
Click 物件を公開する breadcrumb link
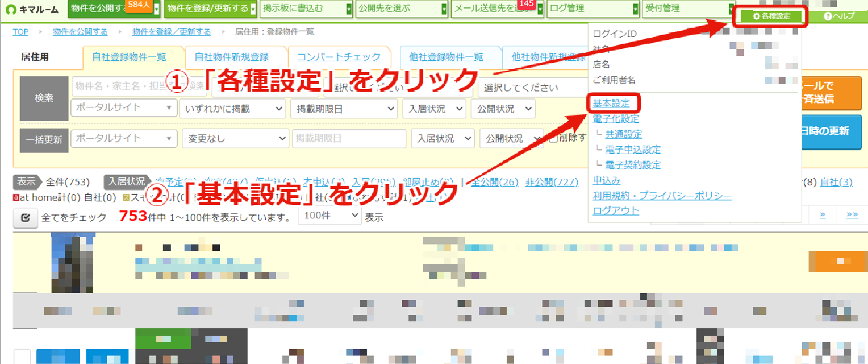80,32
